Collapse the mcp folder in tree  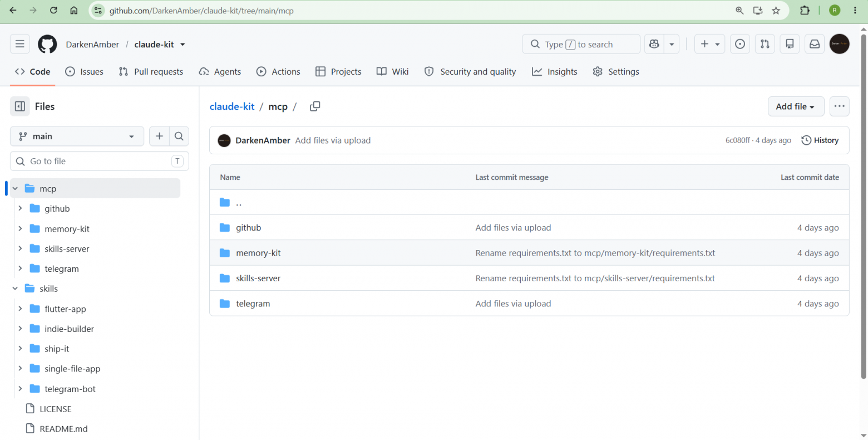click(15, 189)
